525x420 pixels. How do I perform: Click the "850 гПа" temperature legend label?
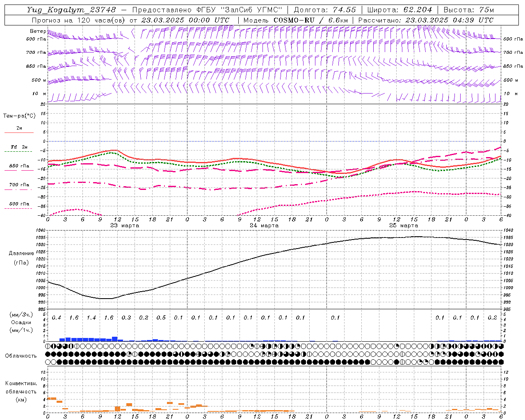[x=19, y=166]
